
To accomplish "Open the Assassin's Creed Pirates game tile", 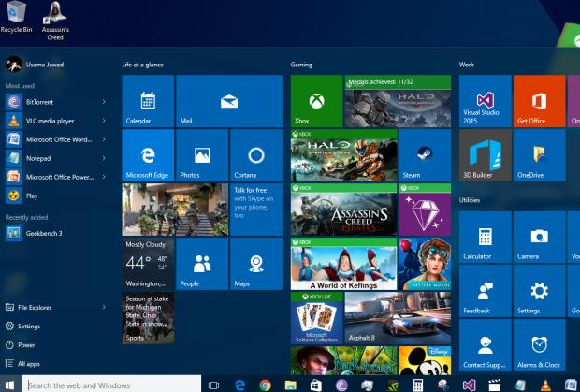I will pyautogui.click(x=343, y=210).
